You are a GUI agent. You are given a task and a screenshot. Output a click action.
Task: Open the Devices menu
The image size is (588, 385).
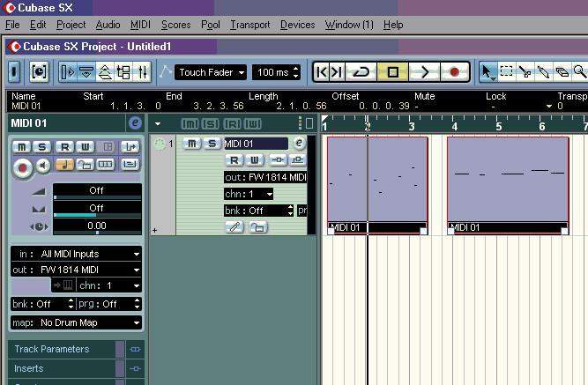[297, 25]
